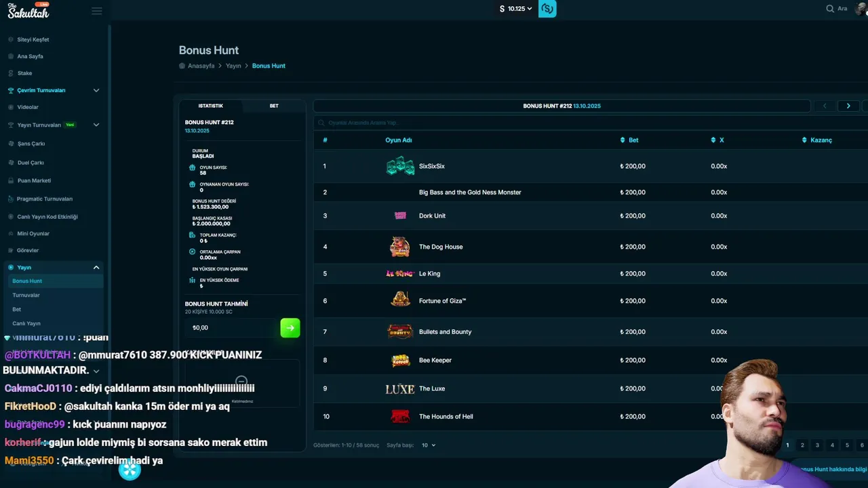868x488 pixels.
Task: Open the Sakultah logo home link
Action: pyautogui.click(x=28, y=10)
